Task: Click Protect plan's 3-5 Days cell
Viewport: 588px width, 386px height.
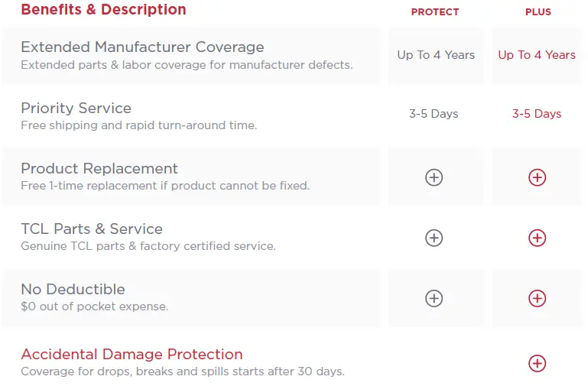Action: [434, 114]
